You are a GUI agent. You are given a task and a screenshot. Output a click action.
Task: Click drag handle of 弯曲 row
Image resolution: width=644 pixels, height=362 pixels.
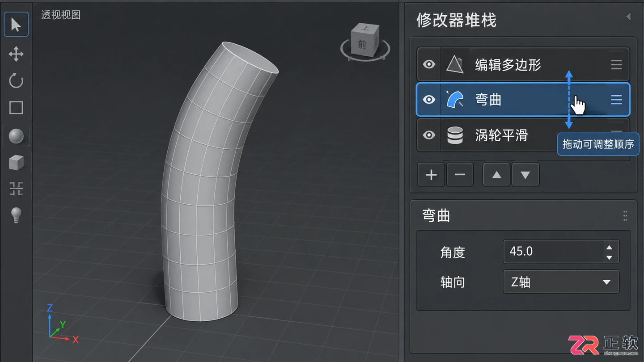click(x=616, y=100)
